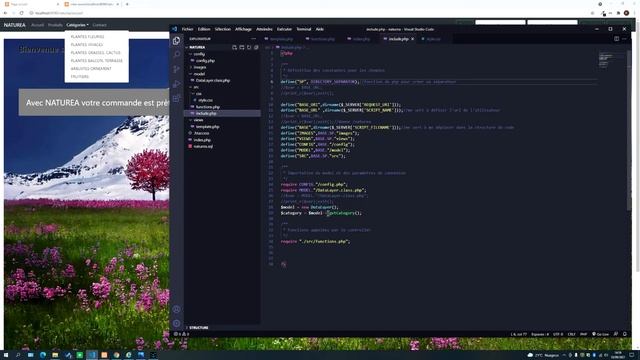Click NATUREA brand link in website navbar
The image size is (640, 360).
click(x=15, y=25)
